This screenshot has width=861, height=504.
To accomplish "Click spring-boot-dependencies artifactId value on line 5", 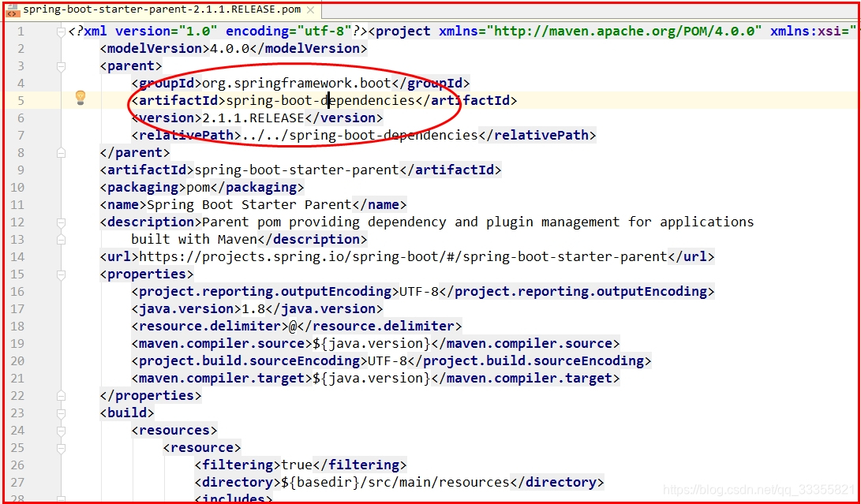I will 320,100.
